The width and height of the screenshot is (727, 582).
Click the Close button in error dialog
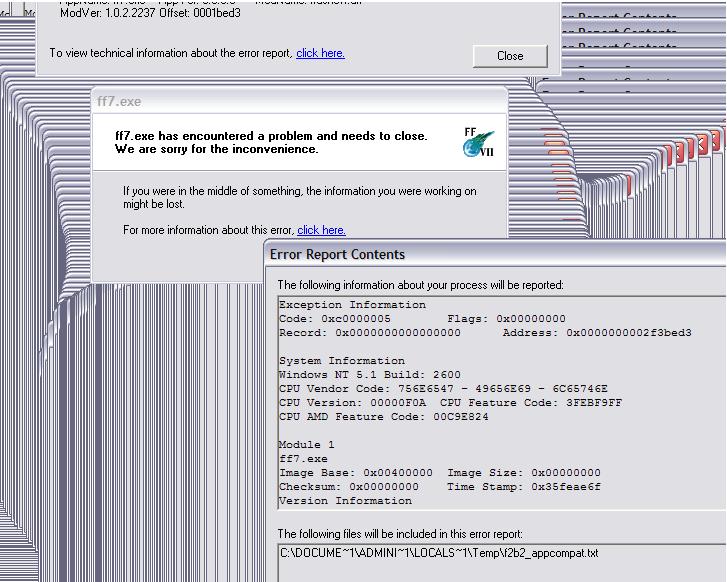[510, 56]
